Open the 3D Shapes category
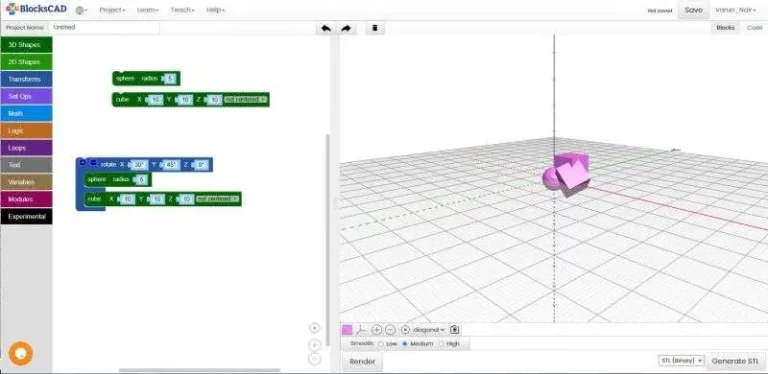768x374 pixels. [26, 45]
